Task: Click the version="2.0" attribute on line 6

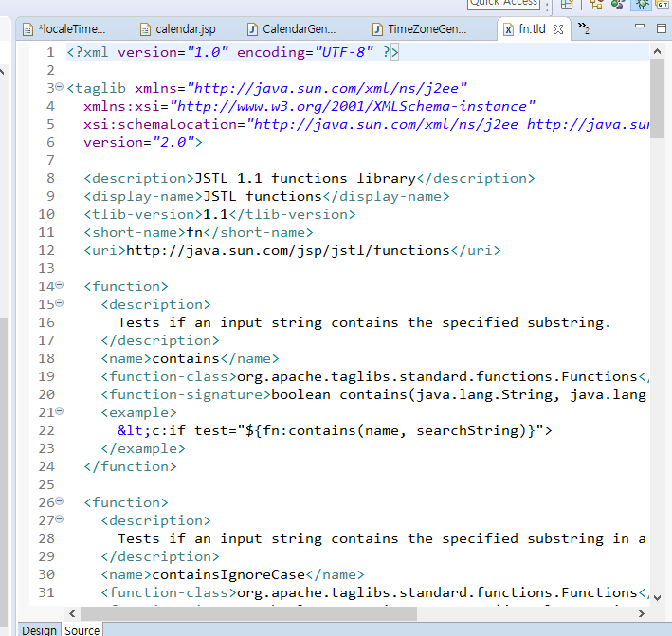Action: (x=139, y=142)
